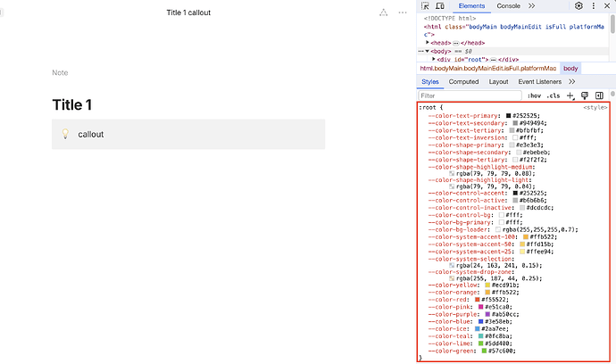Open the Computed styles tab
Viewport: 616px width, 364px height.
pyautogui.click(x=463, y=81)
